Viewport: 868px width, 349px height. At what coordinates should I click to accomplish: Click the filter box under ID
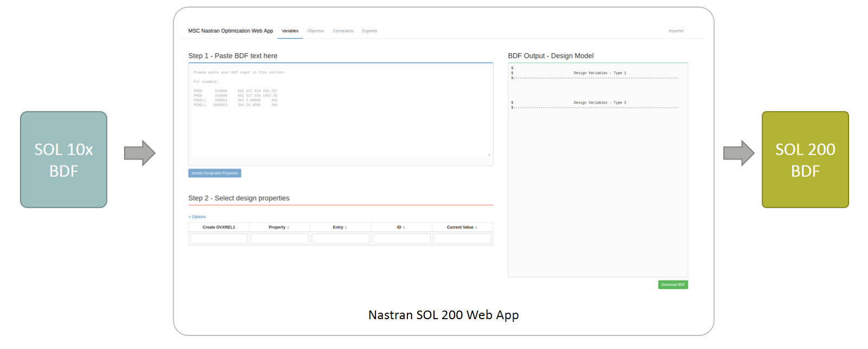tap(402, 238)
